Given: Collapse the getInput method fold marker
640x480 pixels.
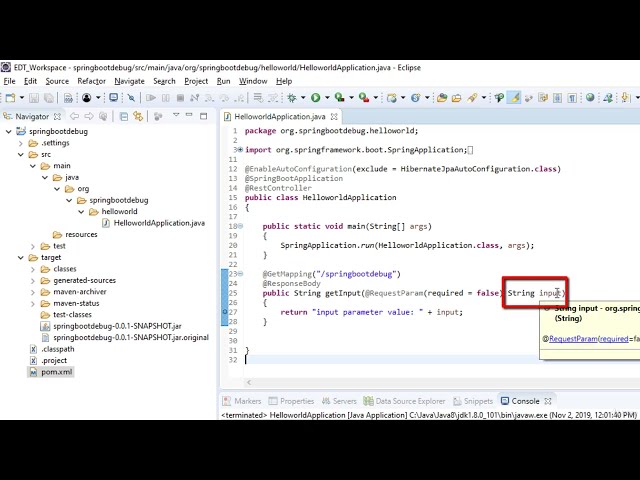Looking at the screenshot, I should click(x=241, y=274).
